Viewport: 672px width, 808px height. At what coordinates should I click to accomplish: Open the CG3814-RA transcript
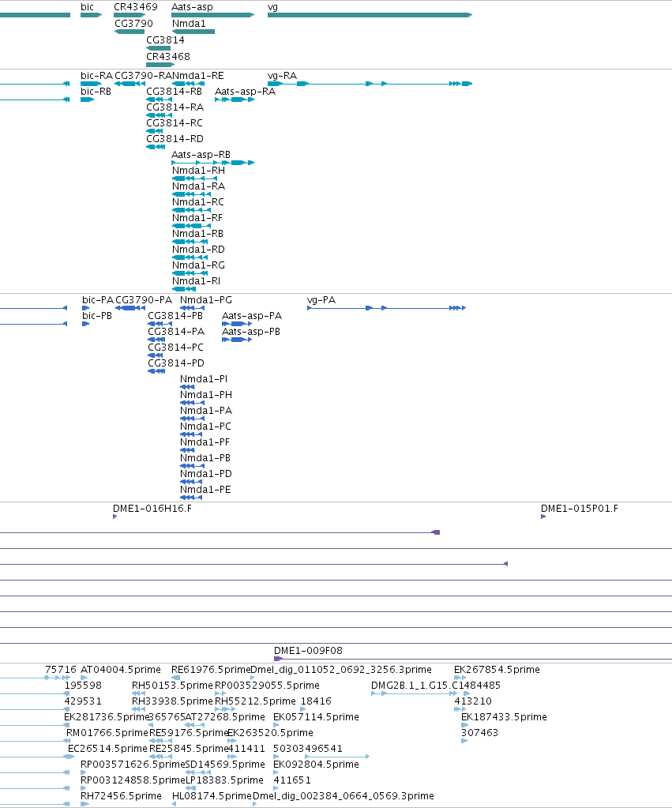click(160, 115)
